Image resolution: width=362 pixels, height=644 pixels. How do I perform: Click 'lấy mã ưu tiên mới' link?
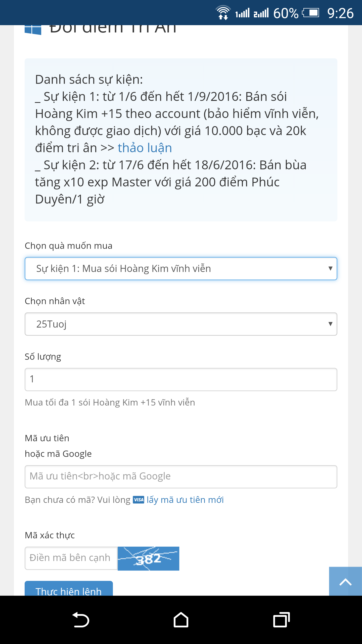click(185, 500)
